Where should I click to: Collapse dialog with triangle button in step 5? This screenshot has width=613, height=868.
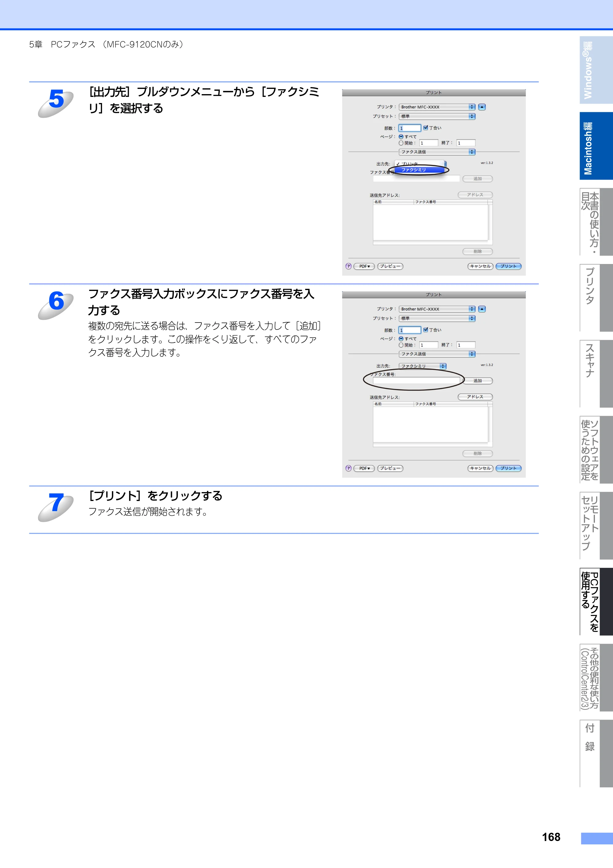pyautogui.click(x=482, y=107)
